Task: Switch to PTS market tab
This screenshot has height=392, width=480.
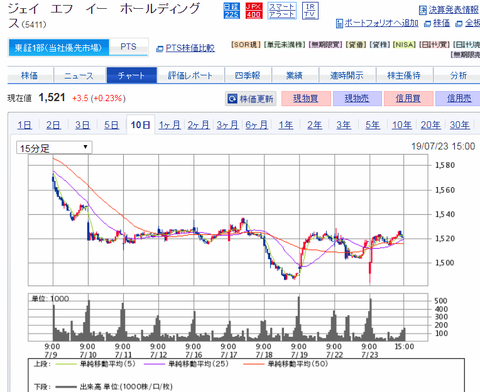Action: tap(128, 47)
